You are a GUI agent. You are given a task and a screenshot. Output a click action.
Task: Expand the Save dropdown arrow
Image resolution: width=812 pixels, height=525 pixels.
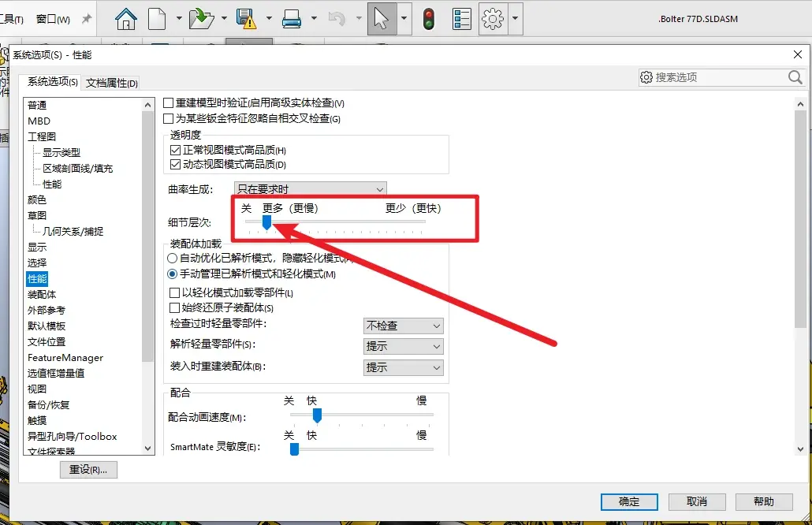(269, 19)
